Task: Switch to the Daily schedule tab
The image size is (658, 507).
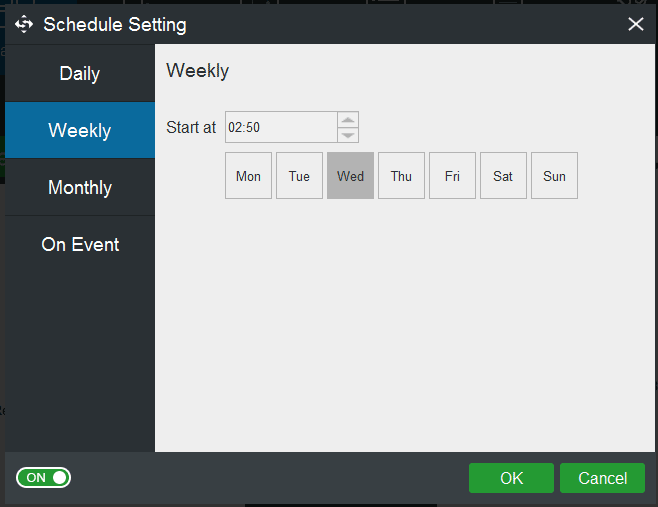Action: point(80,74)
